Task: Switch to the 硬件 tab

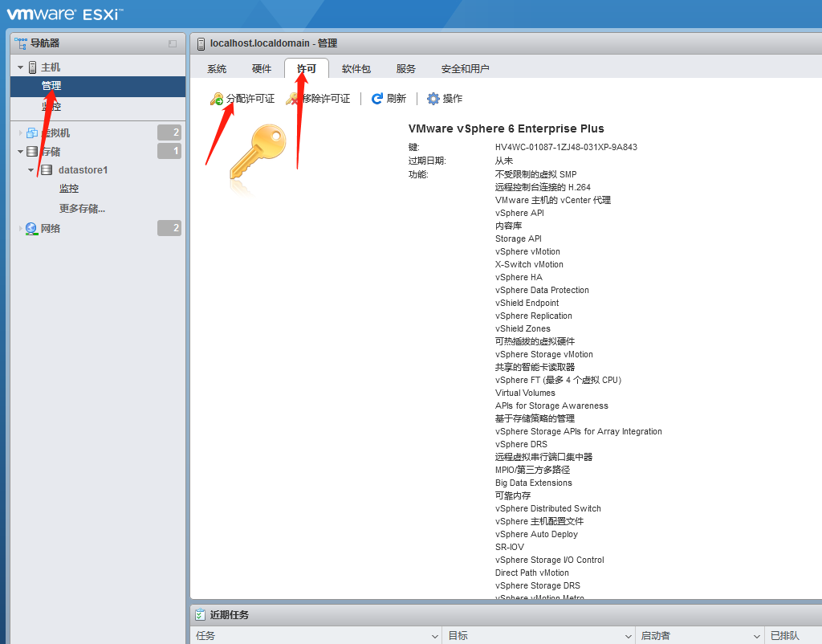Action: 262,69
